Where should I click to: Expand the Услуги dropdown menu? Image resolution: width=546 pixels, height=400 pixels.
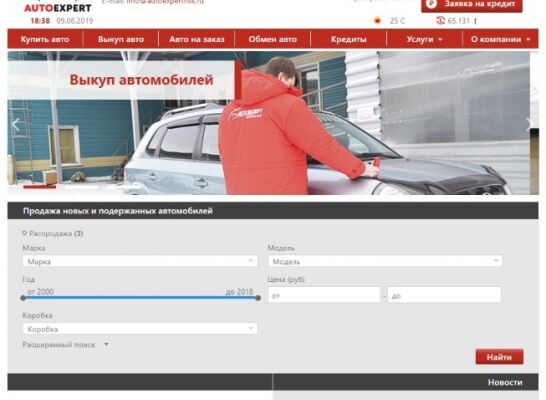(x=424, y=39)
